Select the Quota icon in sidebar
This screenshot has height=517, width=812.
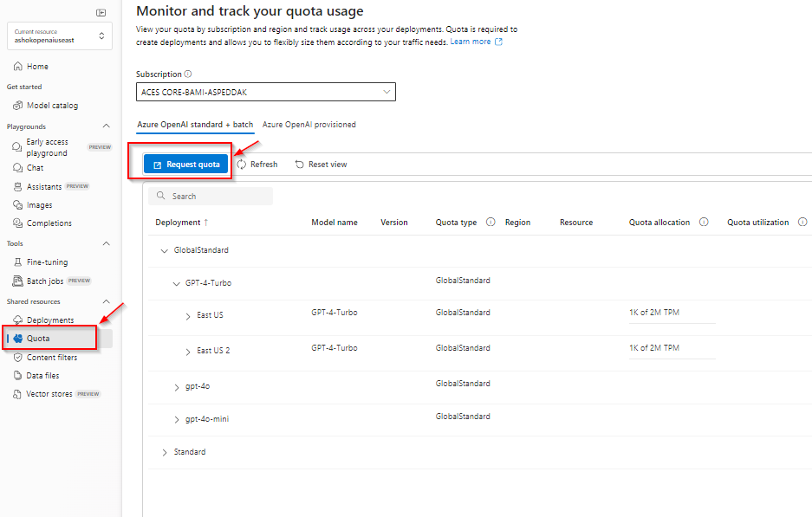[x=18, y=339]
